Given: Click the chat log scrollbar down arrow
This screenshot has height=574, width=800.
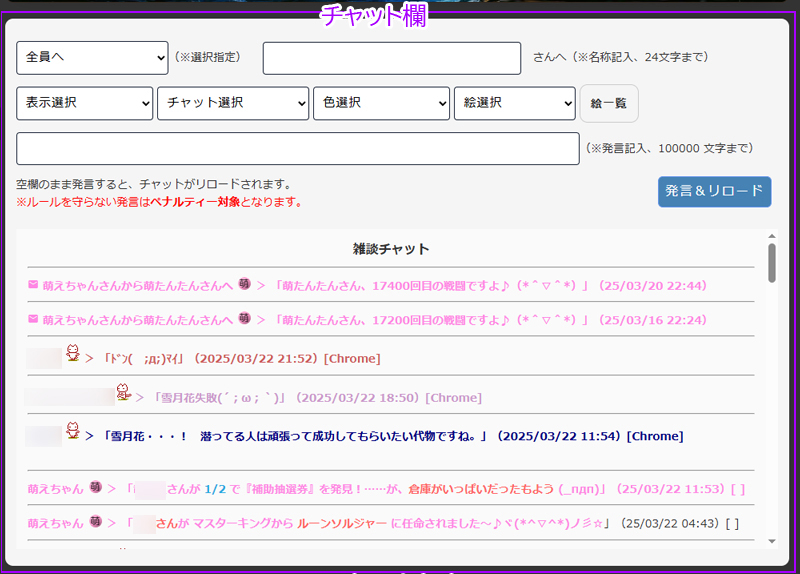Looking at the screenshot, I should coord(771,540).
